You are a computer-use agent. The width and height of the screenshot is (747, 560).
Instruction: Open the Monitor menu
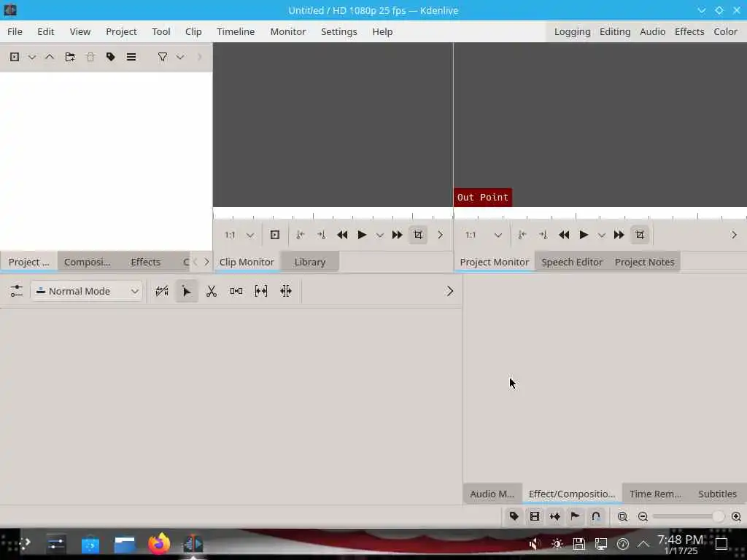288,31
